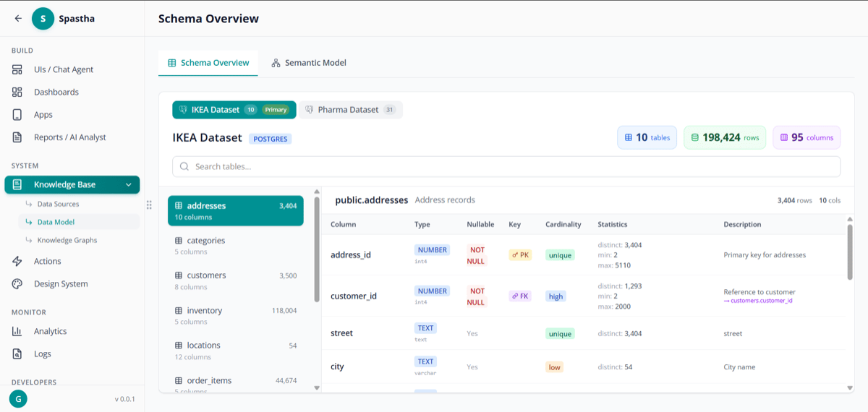
Task: Click Primary key for addresses description
Action: coord(765,254)
